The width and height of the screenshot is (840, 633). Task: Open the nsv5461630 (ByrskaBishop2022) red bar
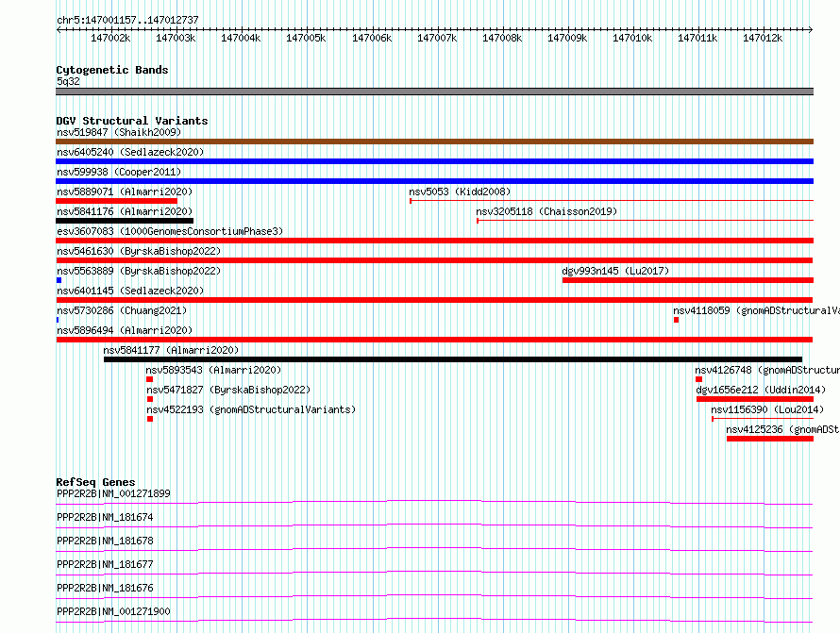pyautogui.click(x=434, y=260)
